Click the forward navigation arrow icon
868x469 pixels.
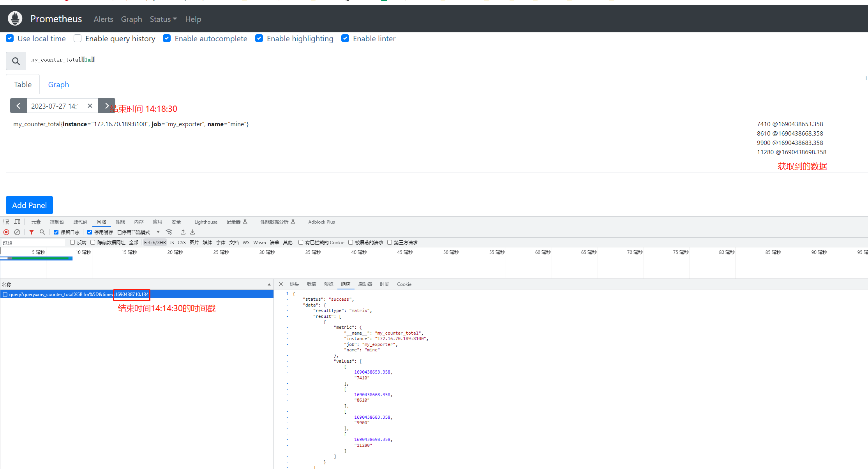pyautogui.click(x=106, y=107)
